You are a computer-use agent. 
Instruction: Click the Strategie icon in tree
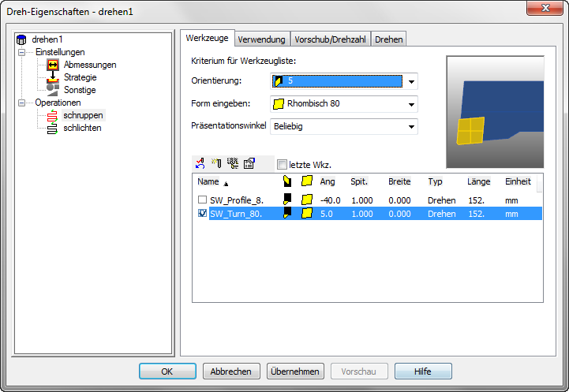[x=53, y=77]
